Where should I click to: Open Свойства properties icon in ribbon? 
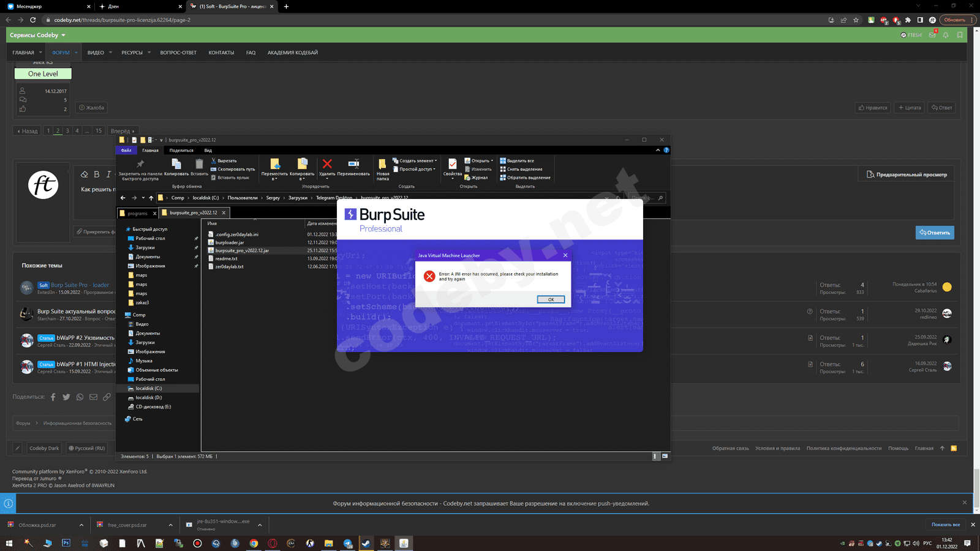(x=452, y=164)
